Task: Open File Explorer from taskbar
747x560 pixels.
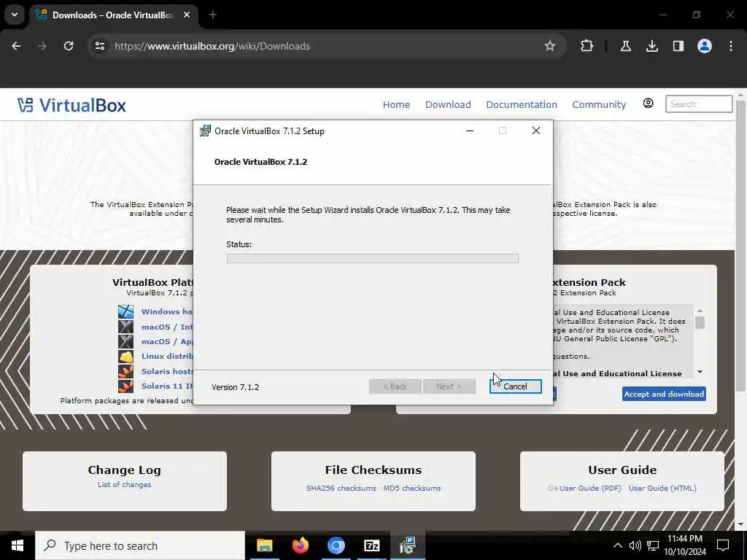Action: (264, 545)
